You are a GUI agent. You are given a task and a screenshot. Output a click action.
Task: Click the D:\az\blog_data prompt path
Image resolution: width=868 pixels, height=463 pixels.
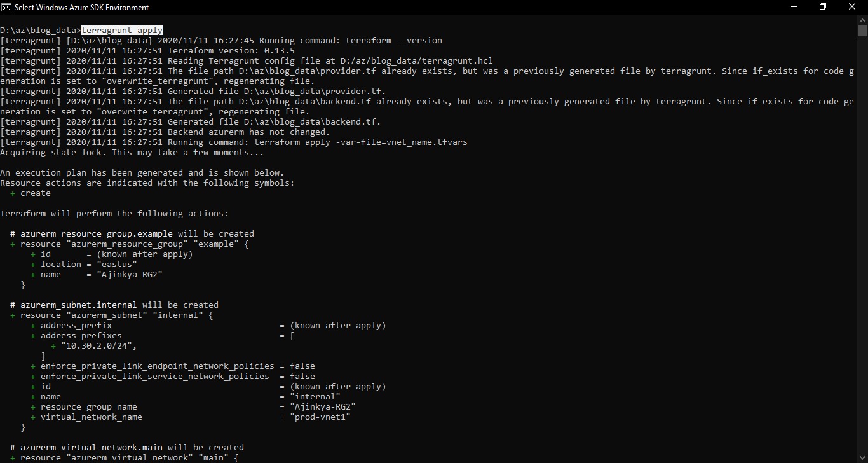click(x=38, y=30)
